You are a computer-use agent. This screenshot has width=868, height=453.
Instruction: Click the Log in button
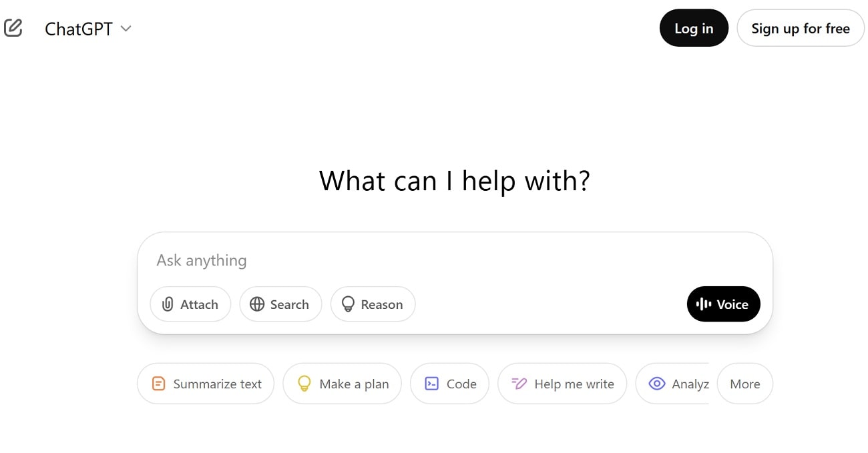(694, 28)
